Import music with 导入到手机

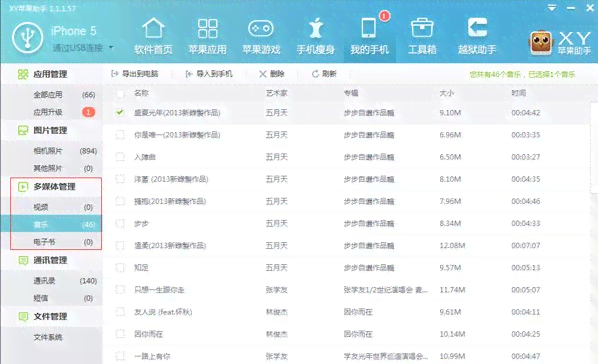pos(209,74)
